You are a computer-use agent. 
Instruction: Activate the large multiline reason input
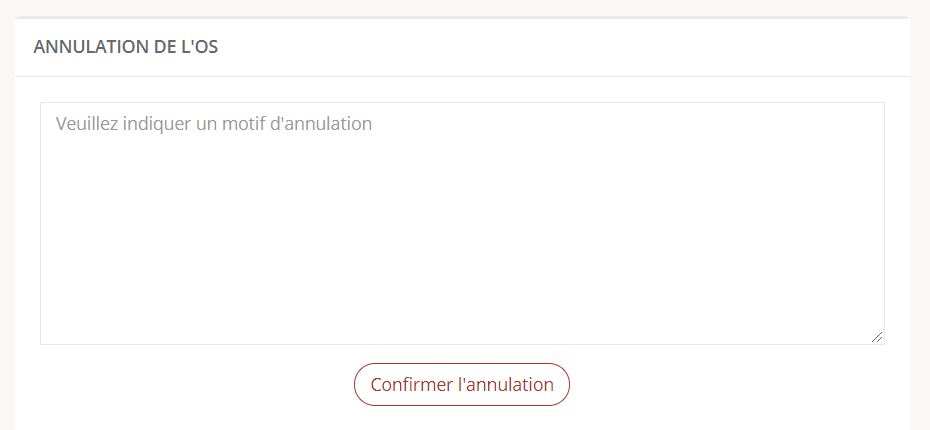click(462, 223)
